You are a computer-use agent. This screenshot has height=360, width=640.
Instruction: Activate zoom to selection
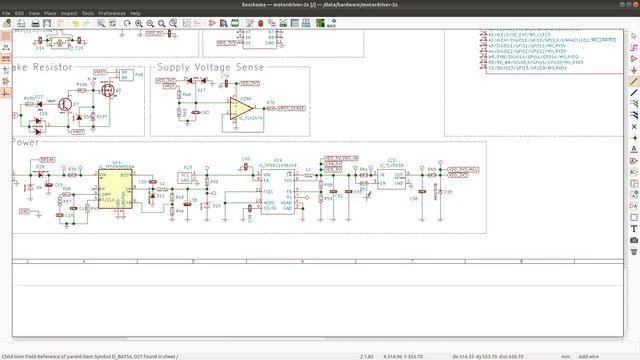click(x=173, y=23)
